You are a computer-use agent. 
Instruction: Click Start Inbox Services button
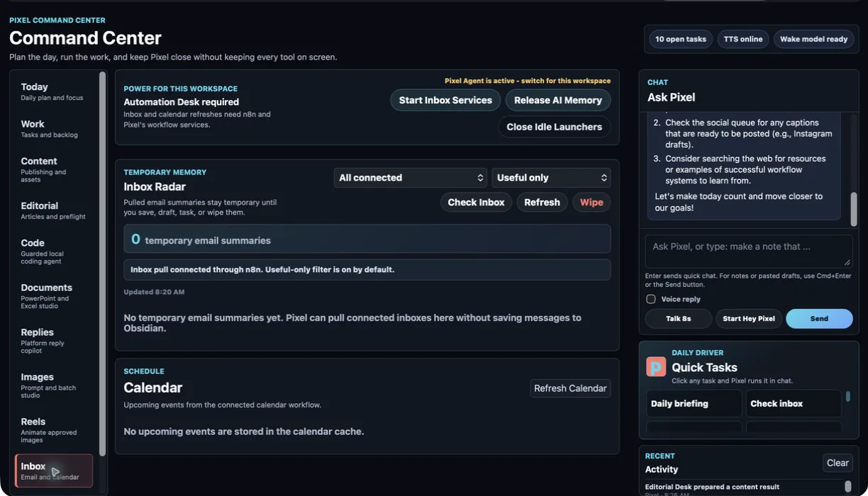(445, 100)
